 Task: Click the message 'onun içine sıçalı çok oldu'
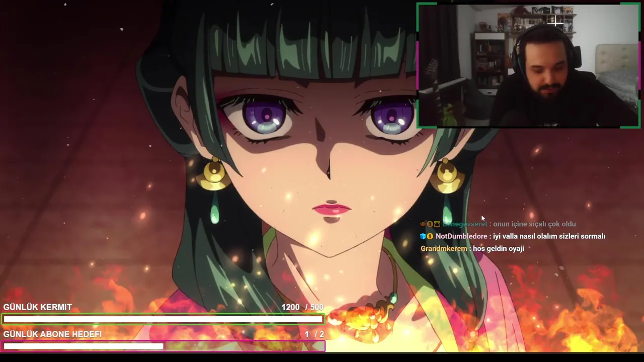tap(534, 224)
